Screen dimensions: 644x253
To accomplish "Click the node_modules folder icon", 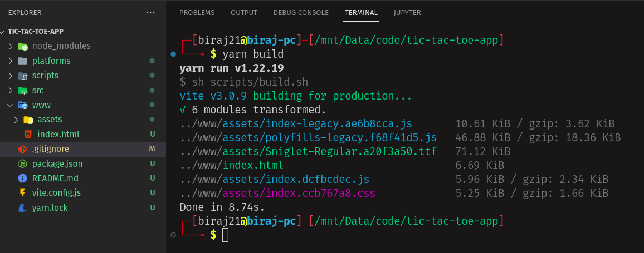I will tap(23, 46).
